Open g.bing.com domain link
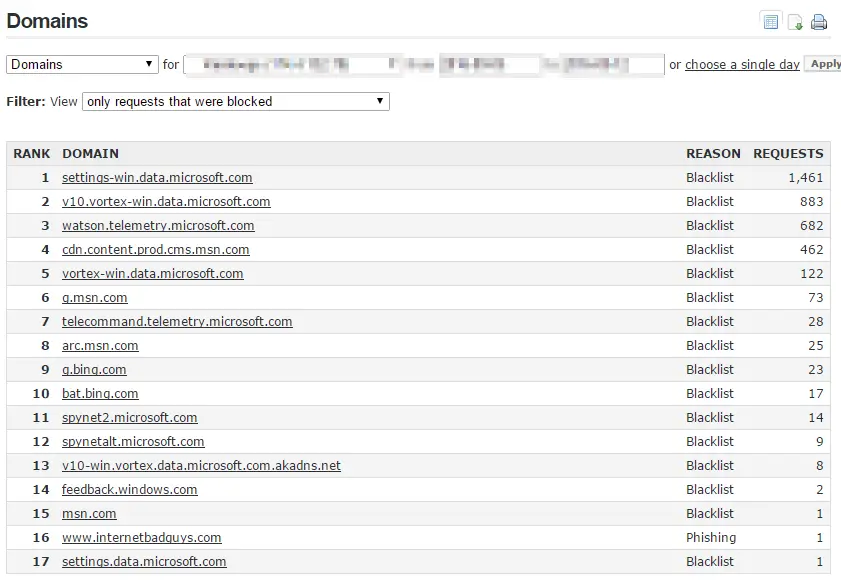The height and width of the screenshot is (580, 841). [x=94, y=370]
